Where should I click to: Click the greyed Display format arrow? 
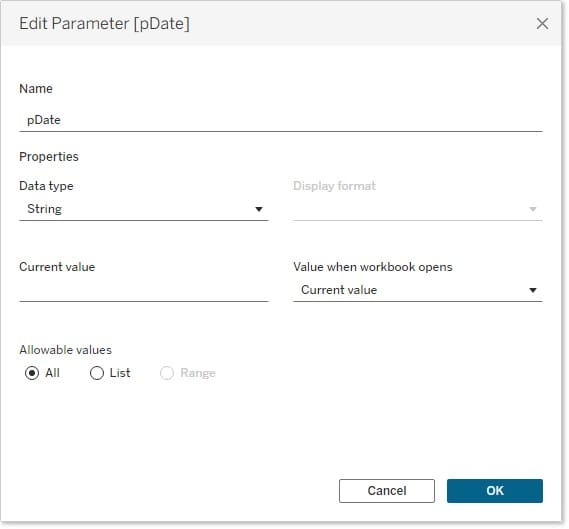(533, 209)
